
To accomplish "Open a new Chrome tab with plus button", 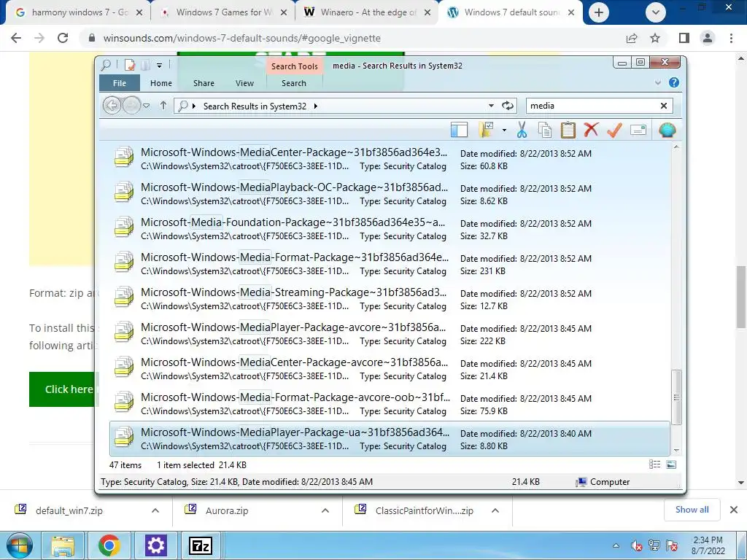I will (599, 12).
